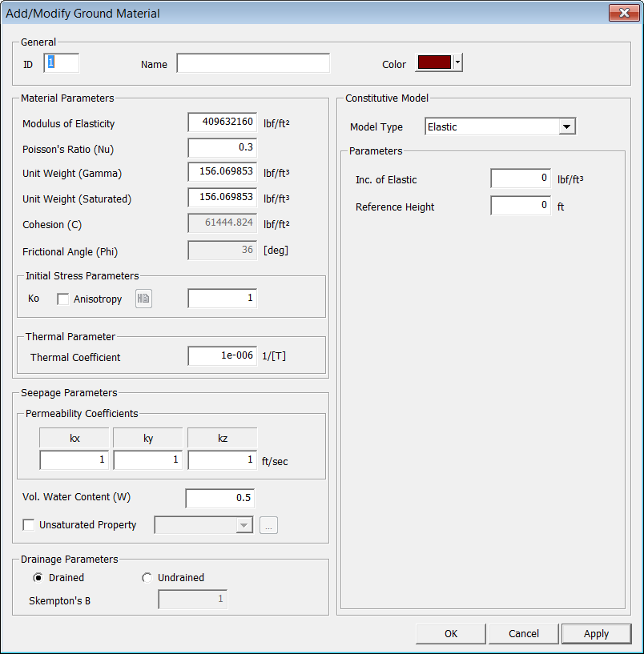Select the Thermal Coefficient field
This screenshot has width=644, height=654.
click(x=223, y=356)
